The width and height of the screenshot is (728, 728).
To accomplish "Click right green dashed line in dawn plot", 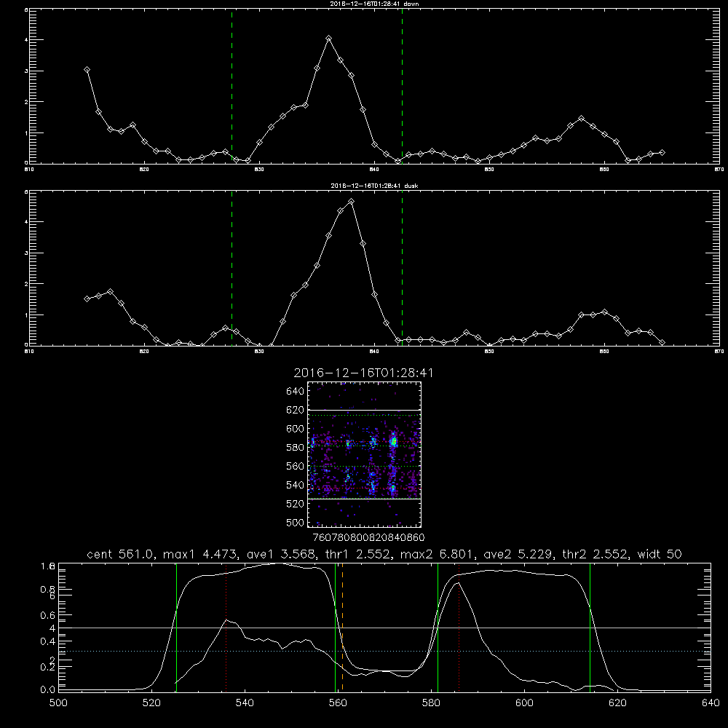I will (x=402, y=86).
